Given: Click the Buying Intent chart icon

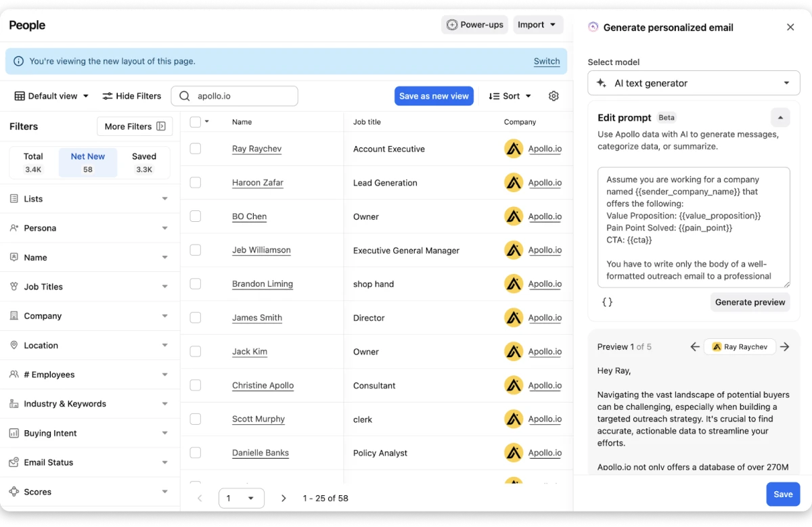Looking at the screenshot, I should 14,433.
